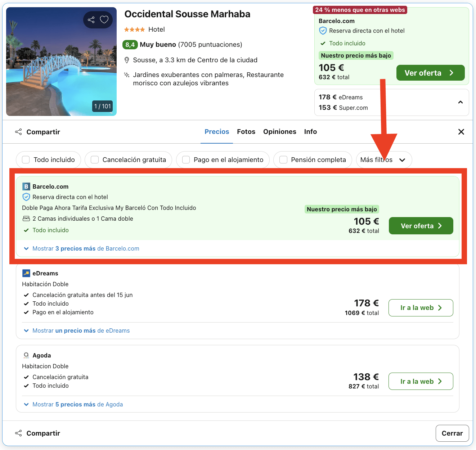This screenshot has height=450, width=476.
Task: Click the Sousse distance to city centre text
Action: pos(195,60)
